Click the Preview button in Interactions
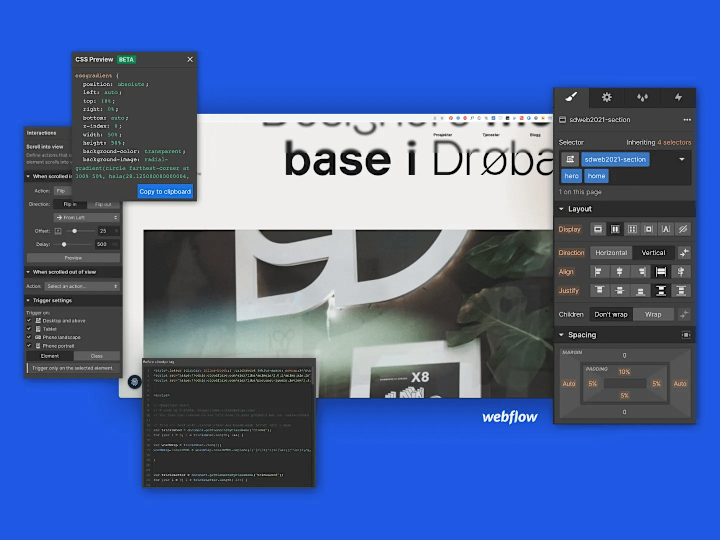 pyautogui.click(x=73, y=258)
